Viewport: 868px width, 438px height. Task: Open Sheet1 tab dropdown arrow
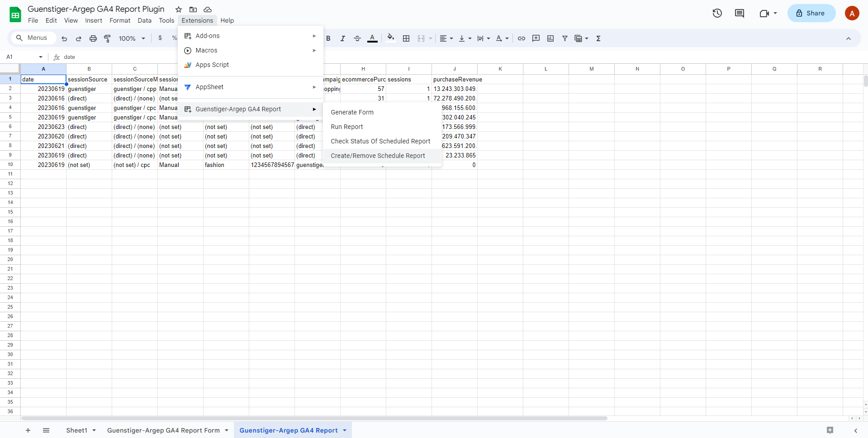pos(94,430)
